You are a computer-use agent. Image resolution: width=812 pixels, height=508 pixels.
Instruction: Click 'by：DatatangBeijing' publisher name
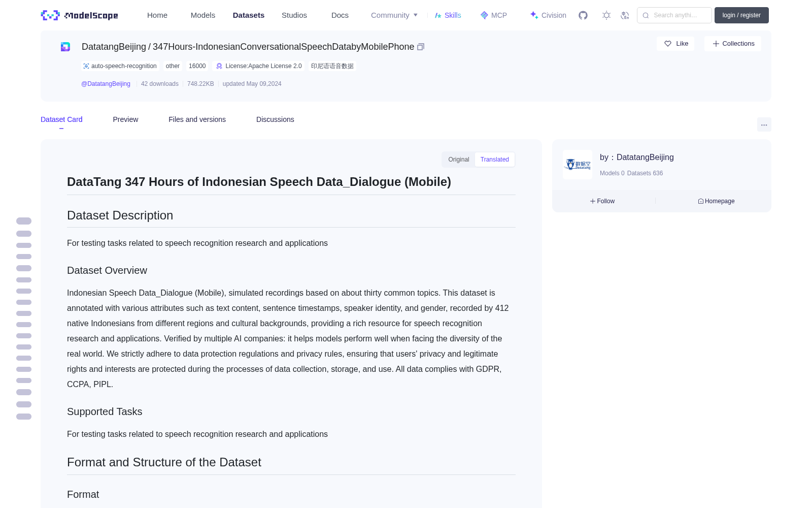637,157
